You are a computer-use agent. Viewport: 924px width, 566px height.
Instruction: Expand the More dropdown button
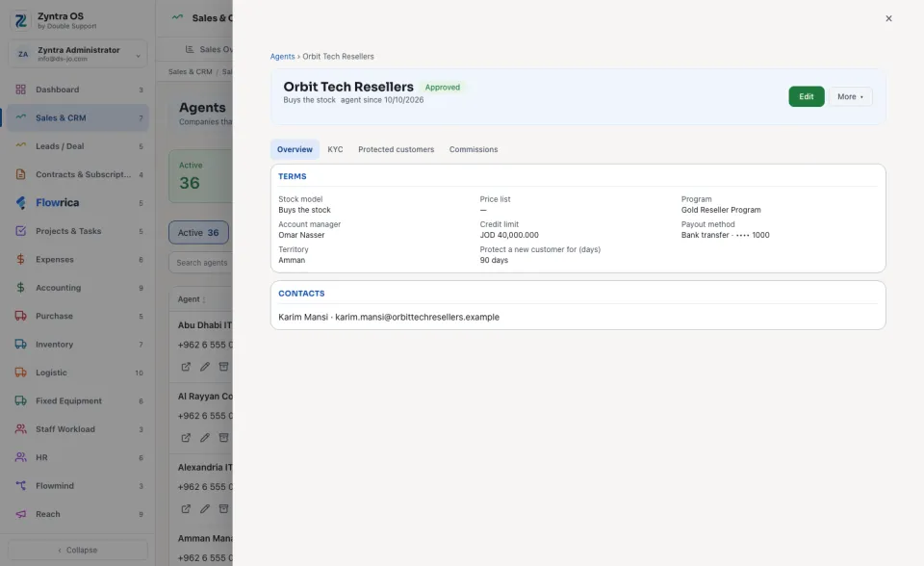point(850,96)
